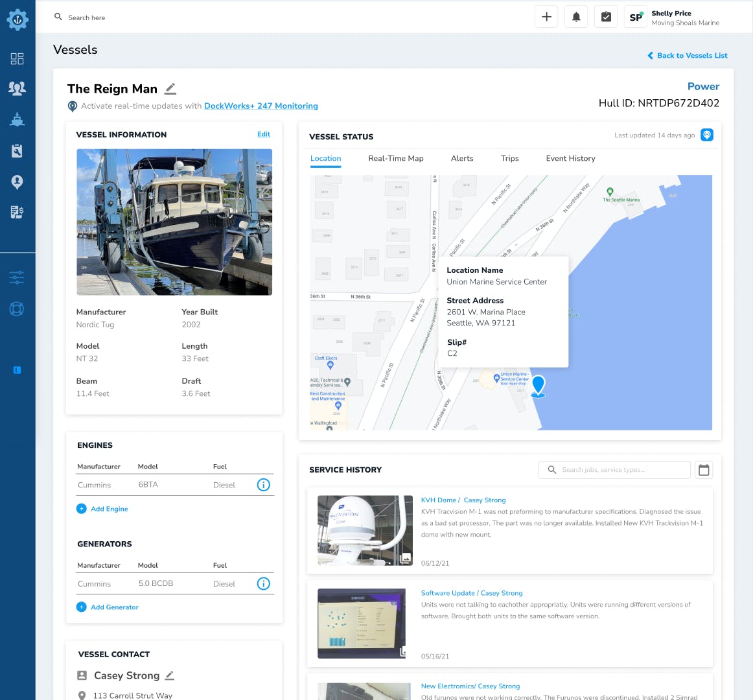Open the DockWorks+ 247 Monitoring link

[261, 106]
